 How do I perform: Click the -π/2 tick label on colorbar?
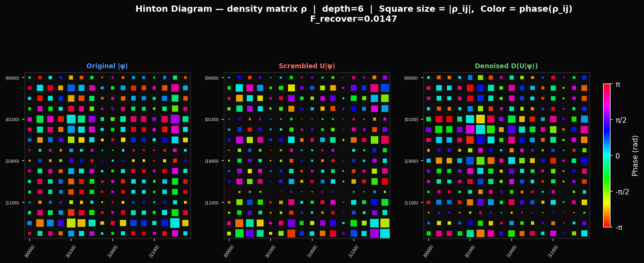click(622, 192)
